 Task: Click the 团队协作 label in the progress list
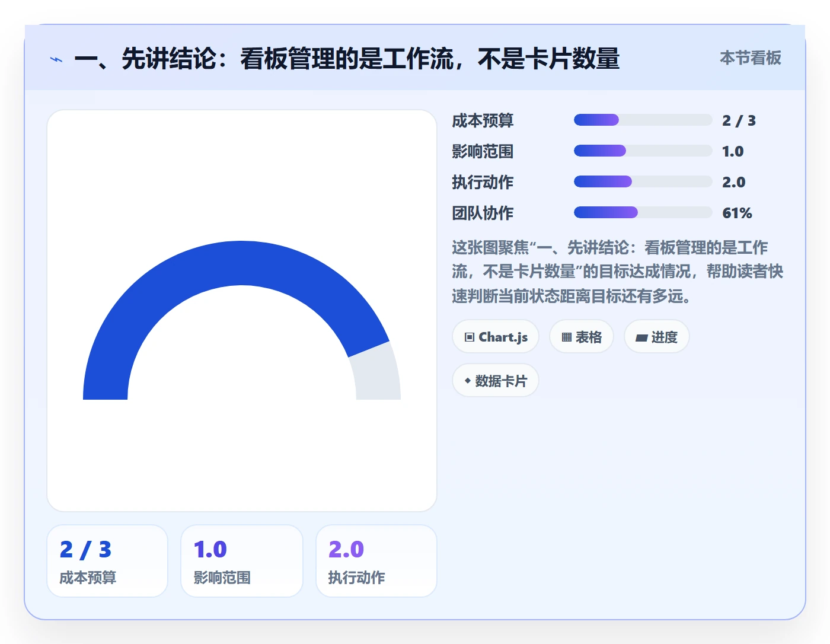click(x=483, y=213)
